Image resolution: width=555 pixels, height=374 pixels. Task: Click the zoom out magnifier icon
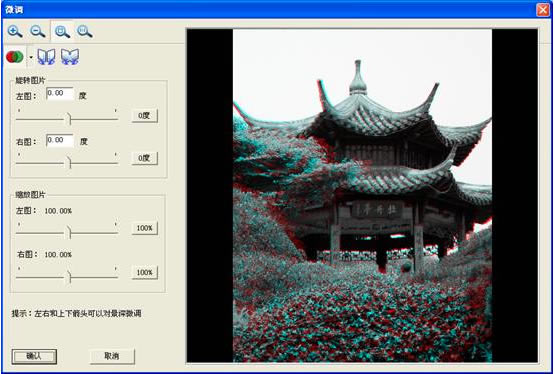pos(38,32)
